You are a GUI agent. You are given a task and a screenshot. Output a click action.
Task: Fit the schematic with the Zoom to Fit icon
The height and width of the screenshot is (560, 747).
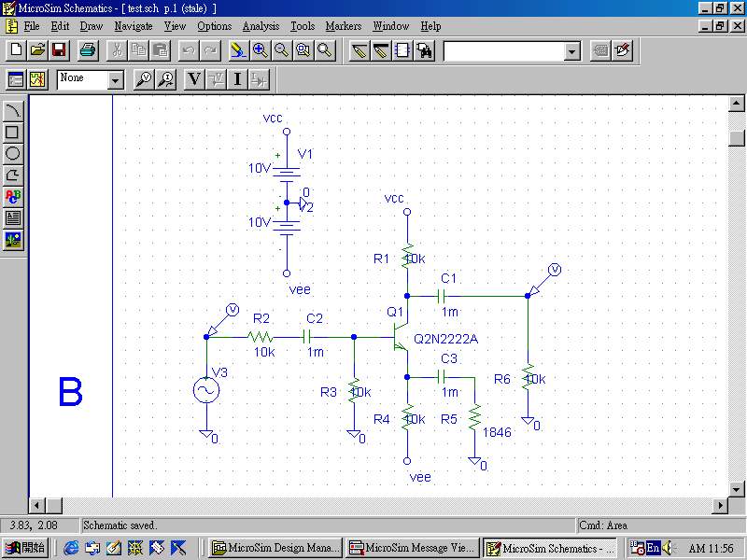(324, 50)
